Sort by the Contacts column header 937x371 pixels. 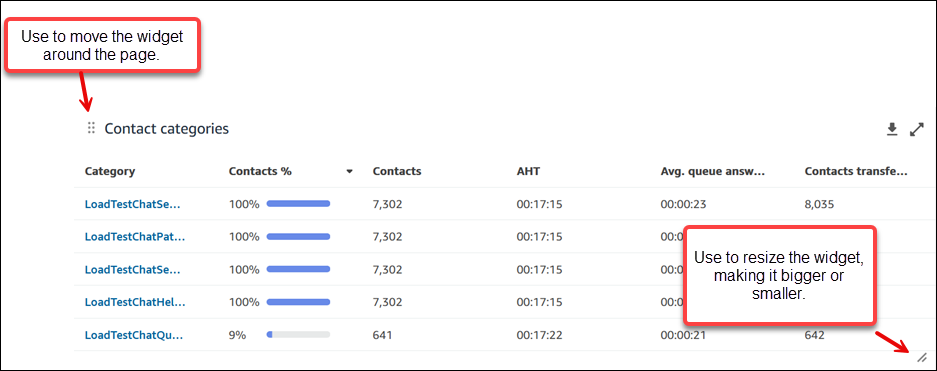[397, 171]
